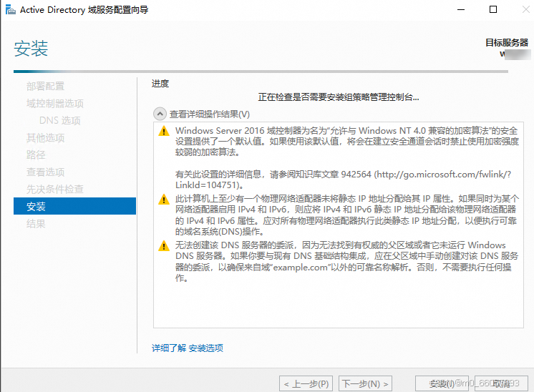The height and width of the screenshot is (392, 534).
Task: Click the DNS server delegation warning text
Action: 346,261
